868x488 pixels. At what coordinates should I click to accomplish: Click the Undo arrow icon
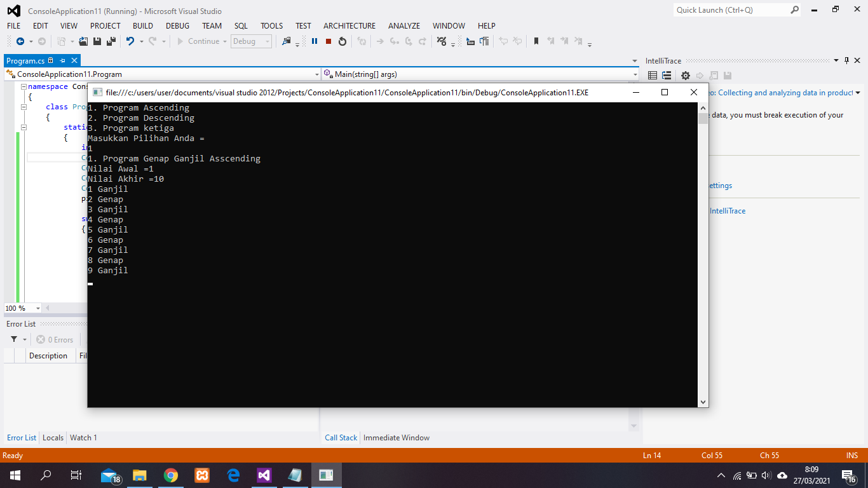130,41
